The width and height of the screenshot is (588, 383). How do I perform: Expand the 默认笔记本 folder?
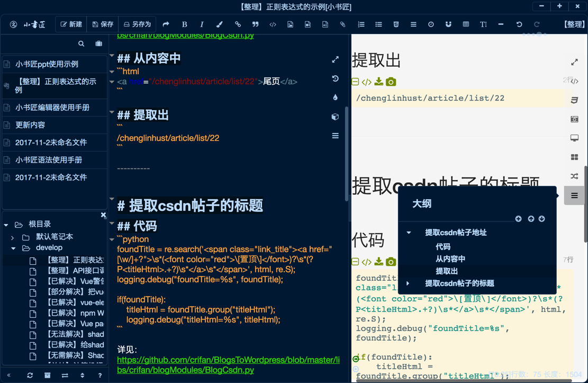pyautogui.click(x=13, y=238)
